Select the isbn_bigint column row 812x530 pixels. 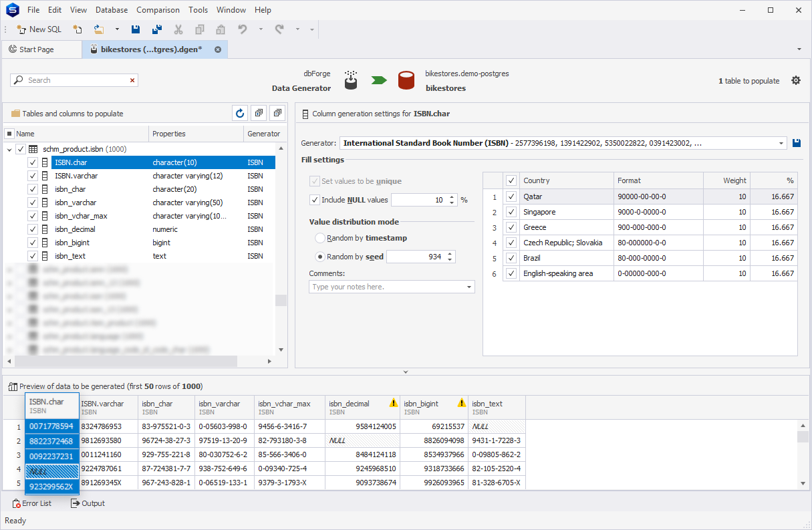pyautogui.click(x=163, y=243)
